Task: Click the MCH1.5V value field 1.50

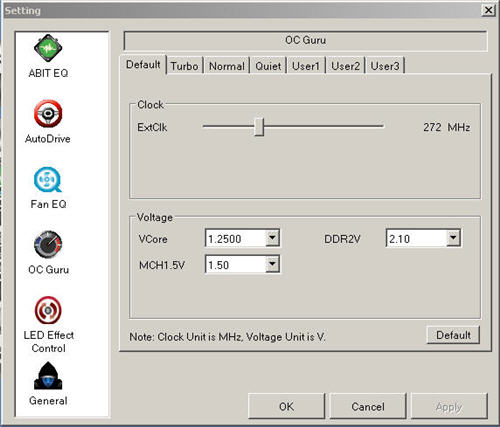Action: (x=236, y=265)
